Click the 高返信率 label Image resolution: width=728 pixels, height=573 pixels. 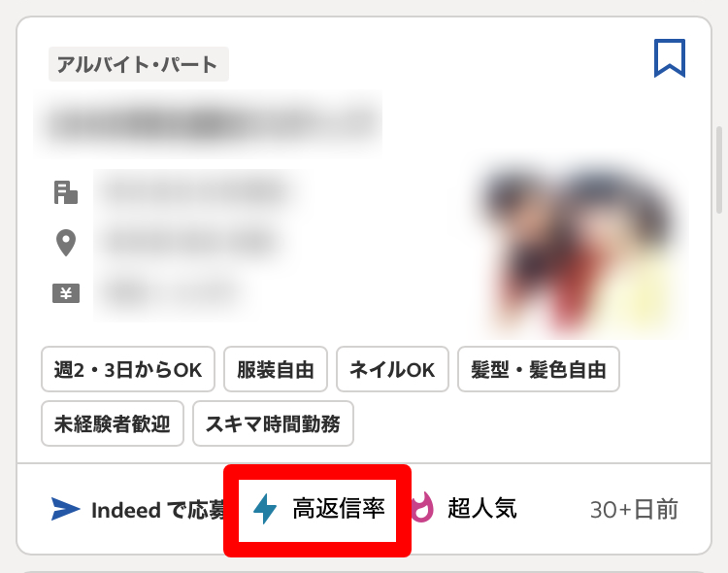coord(339,508)
